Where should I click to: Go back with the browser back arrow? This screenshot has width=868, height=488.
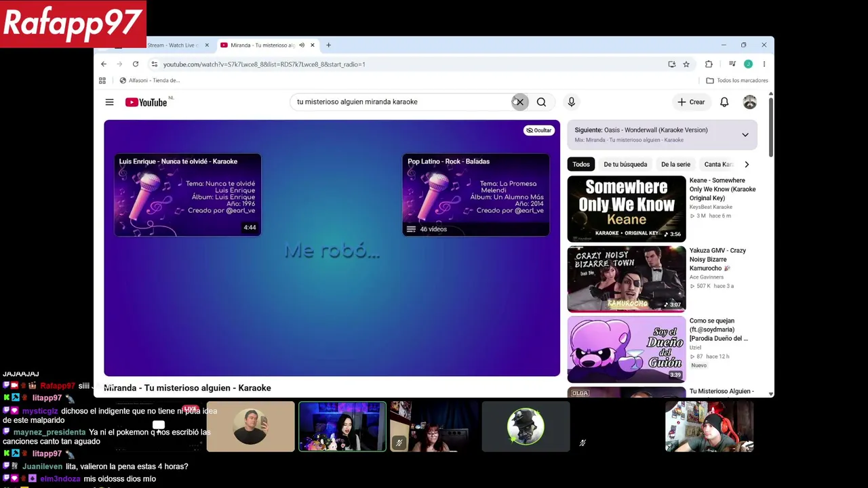pos(104,64)
